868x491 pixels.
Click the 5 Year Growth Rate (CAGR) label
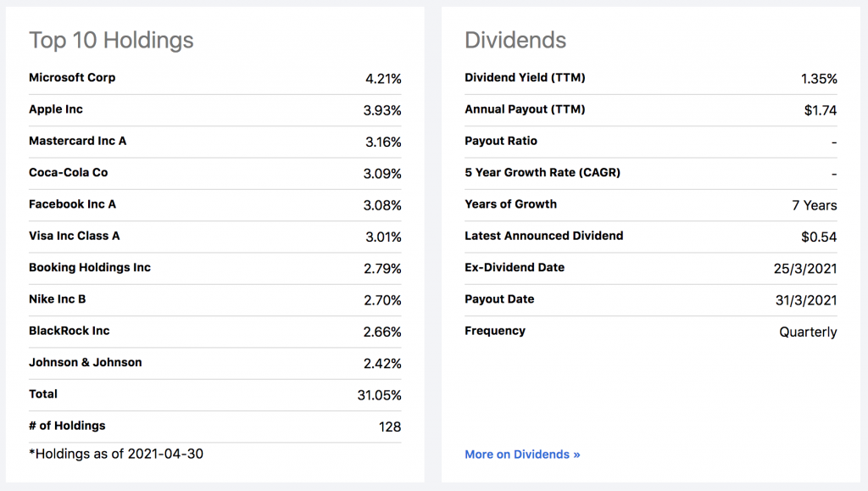[x=542, y=172]
